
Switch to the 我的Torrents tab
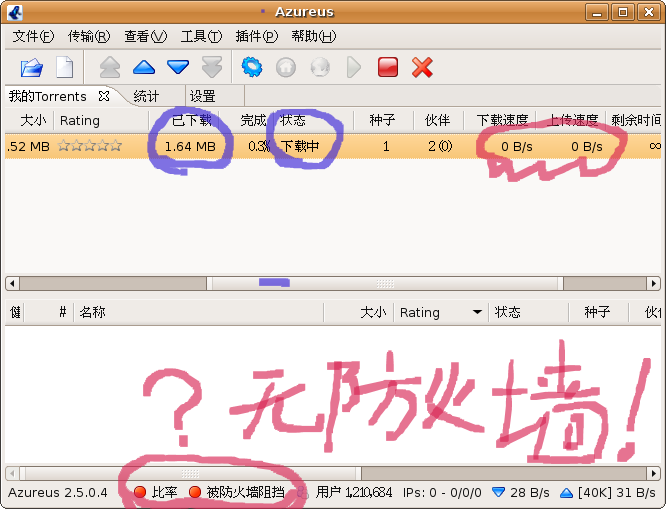point(48,96)
